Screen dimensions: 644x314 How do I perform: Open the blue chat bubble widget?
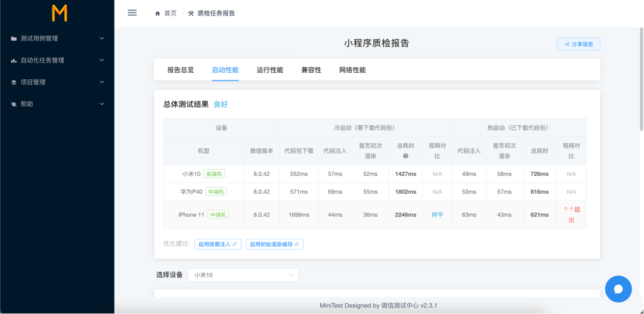[x=618, y=289]
